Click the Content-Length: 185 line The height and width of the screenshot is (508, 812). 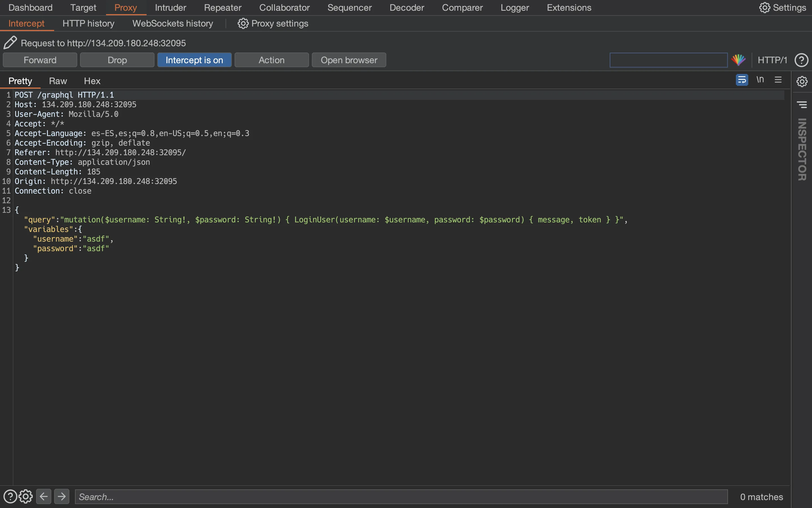coord(58,172)
